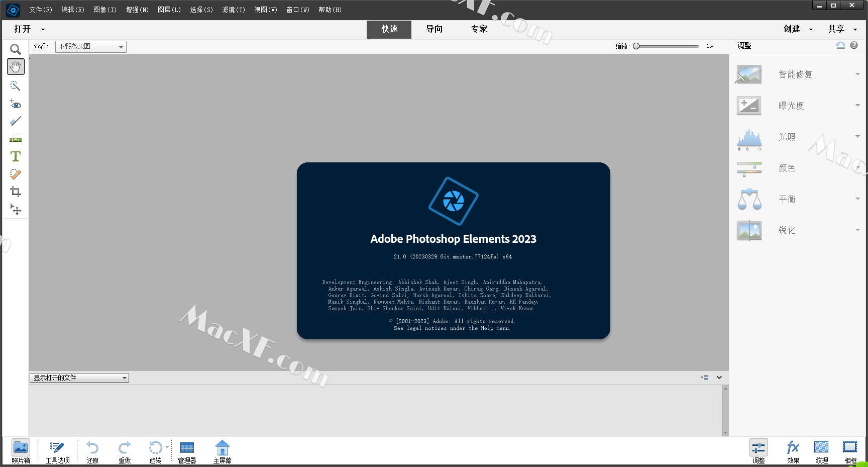The width and height of the screenshot is (868, 467).
Task: Expand Sharpen (锐化) adjustment
Action: [x=857, y=230]
